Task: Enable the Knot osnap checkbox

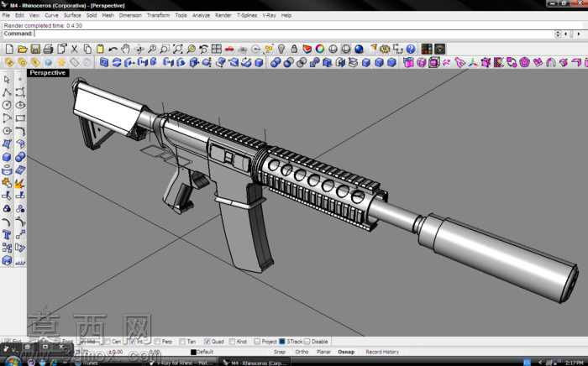Action: 232,342
